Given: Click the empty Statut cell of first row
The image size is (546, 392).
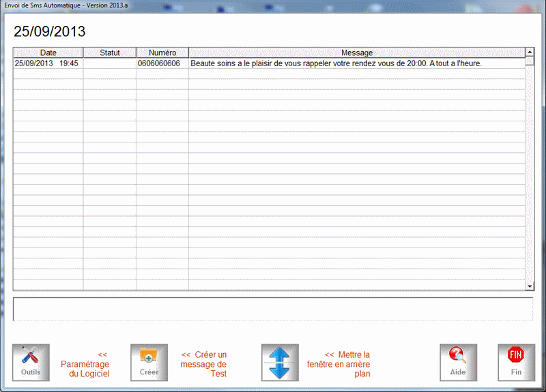Looking at the screenshot, I should tap(110, 63).
